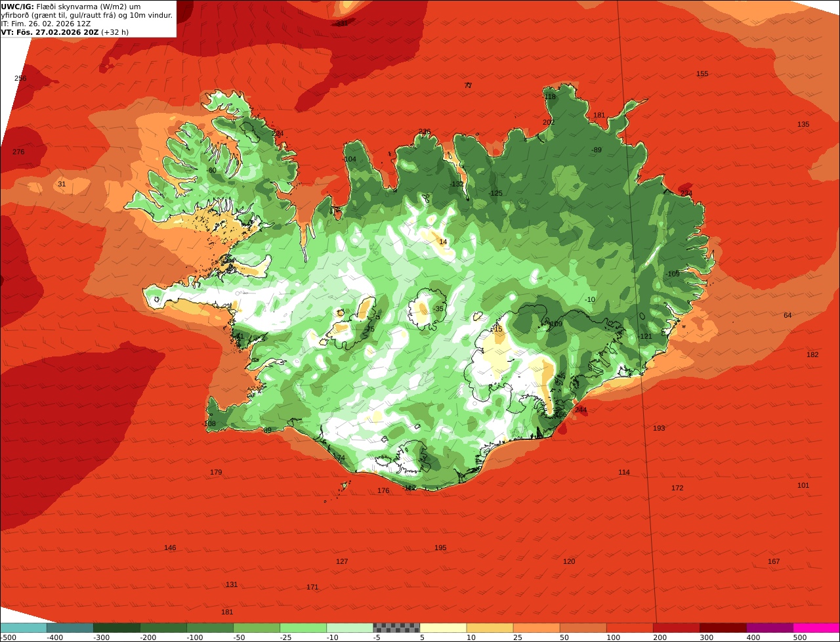Click the '179' flux value on the map
The image size is (840, 642).
click(216, 472)
